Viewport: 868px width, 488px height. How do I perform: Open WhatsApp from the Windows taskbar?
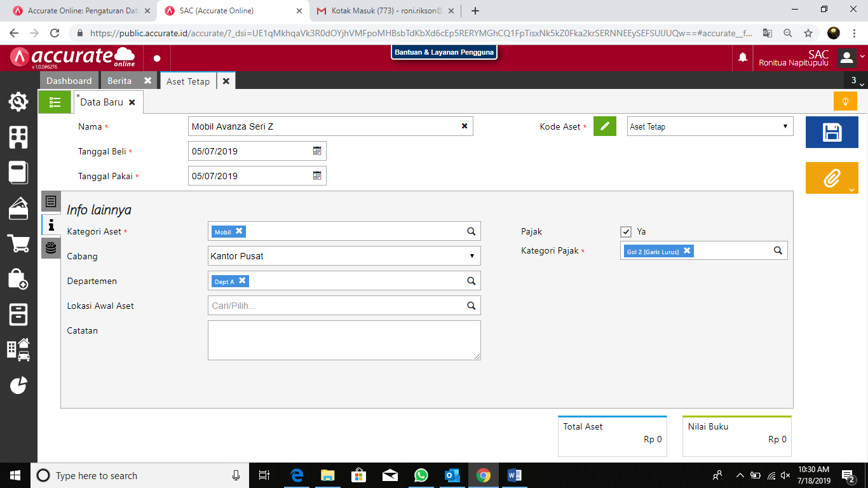tap(421, 475)
